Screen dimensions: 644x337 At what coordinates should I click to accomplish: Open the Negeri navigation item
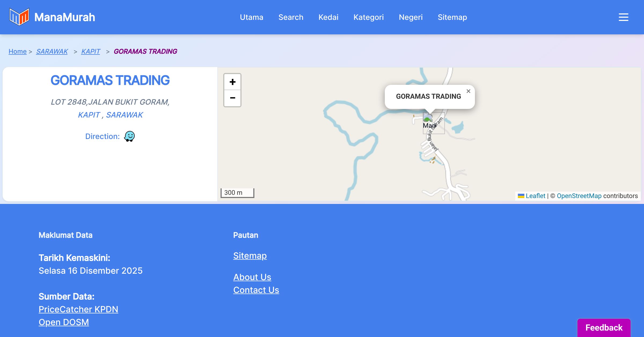[x=411, y=17]
